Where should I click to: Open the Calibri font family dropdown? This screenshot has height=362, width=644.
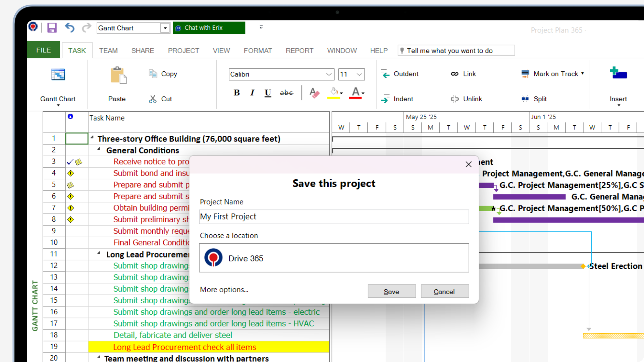328,74
